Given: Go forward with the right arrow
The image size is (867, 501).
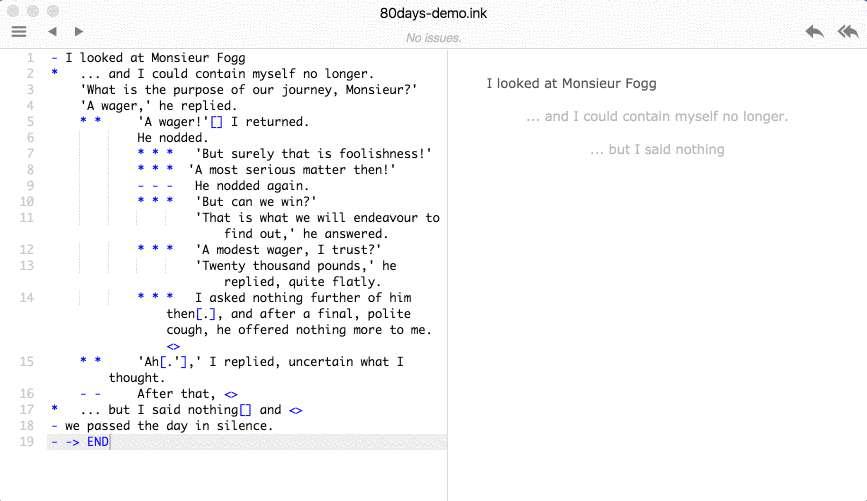Looking at the screenshot, I should [x=79, y=32].
